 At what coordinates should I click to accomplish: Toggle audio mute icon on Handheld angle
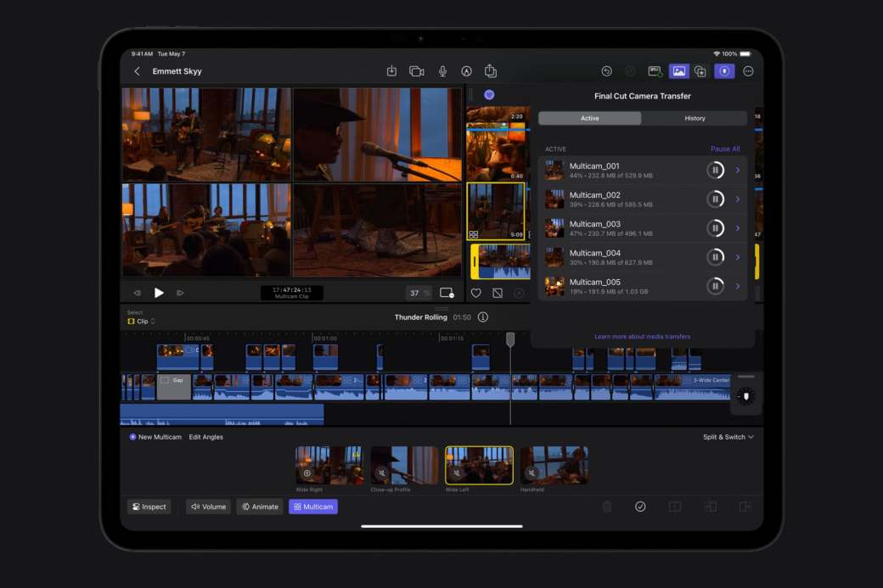click(x=531, y=473)
